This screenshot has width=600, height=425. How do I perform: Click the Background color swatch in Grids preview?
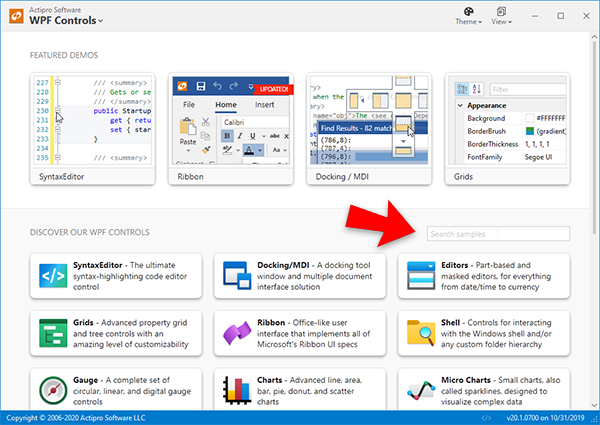coord(530,118)
